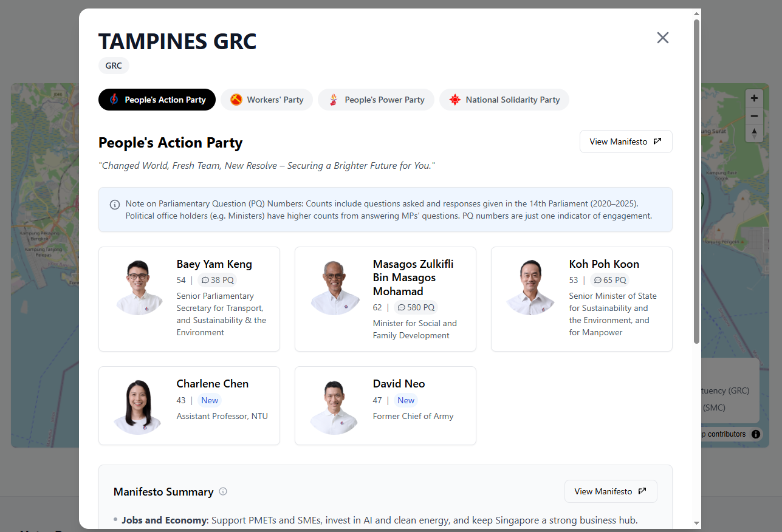Click the GRC badge under Tampines GRC title
The width and height of the screenshot is (782, 532).
[114, 66]
